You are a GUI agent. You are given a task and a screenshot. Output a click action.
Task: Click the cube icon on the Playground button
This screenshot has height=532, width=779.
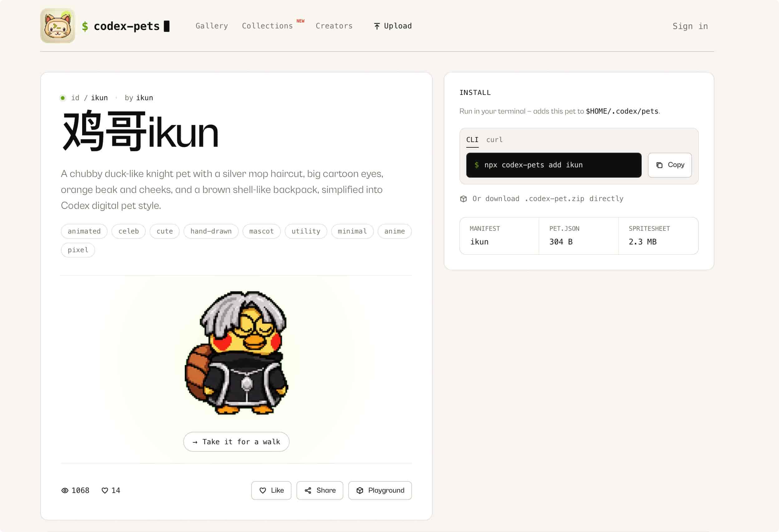click(x=360, y=490)
